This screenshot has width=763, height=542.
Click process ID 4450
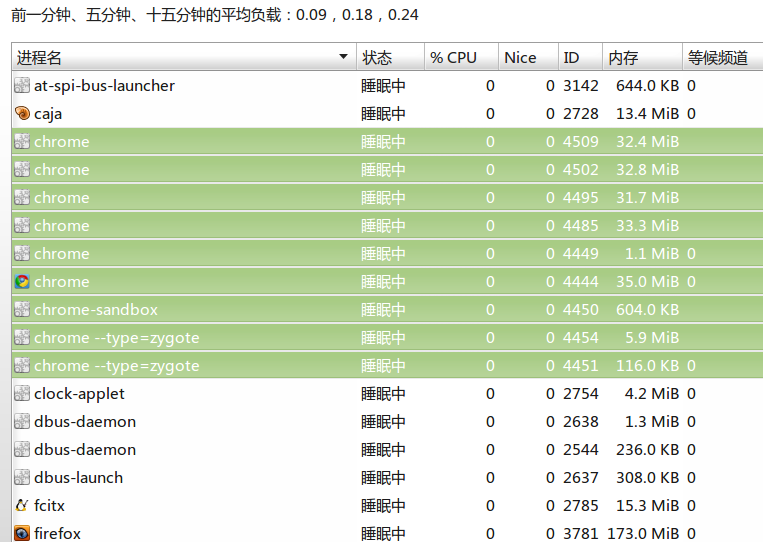point(581,309)
